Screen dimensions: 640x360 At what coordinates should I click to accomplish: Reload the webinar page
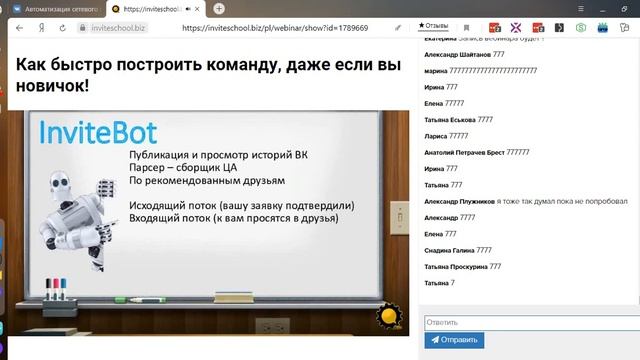(62, 28)
